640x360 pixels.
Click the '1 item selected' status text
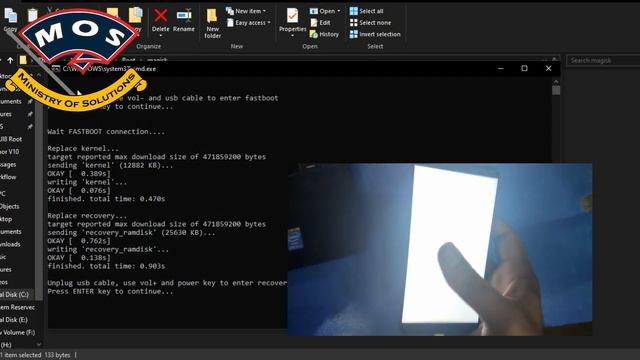pyautogui.click(x=20, y=355)
